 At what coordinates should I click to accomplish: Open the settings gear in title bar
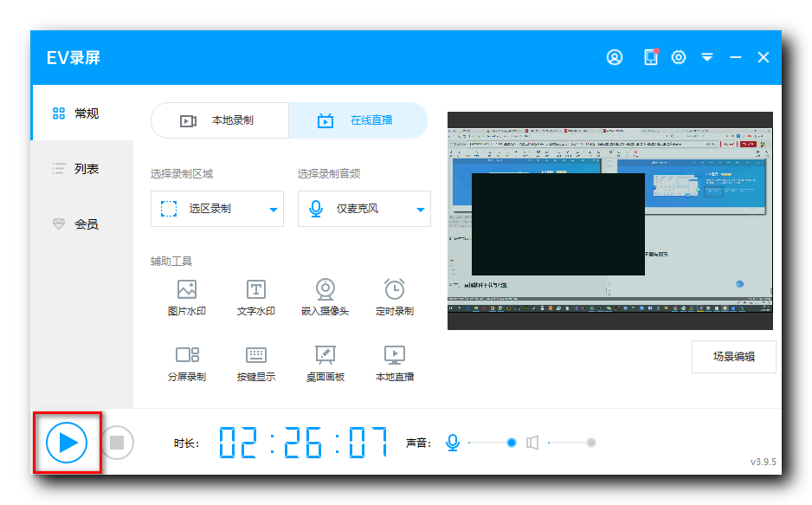(678, 57)
